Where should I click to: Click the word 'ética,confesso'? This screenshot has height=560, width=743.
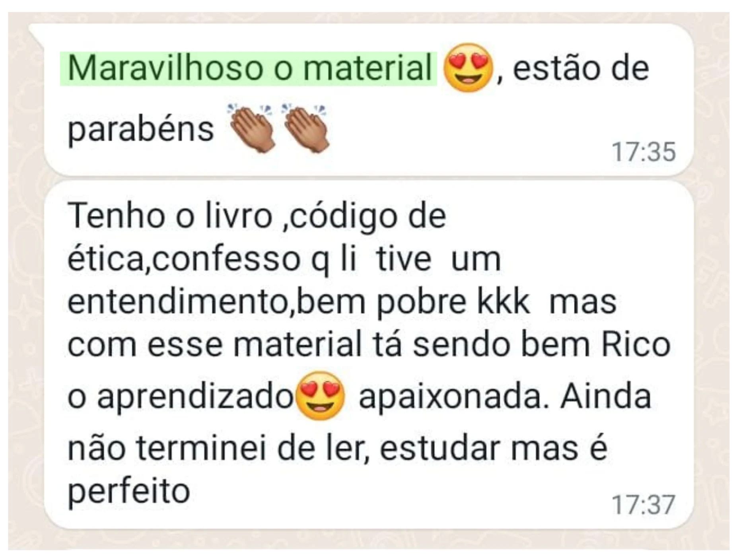click(184, 259)
